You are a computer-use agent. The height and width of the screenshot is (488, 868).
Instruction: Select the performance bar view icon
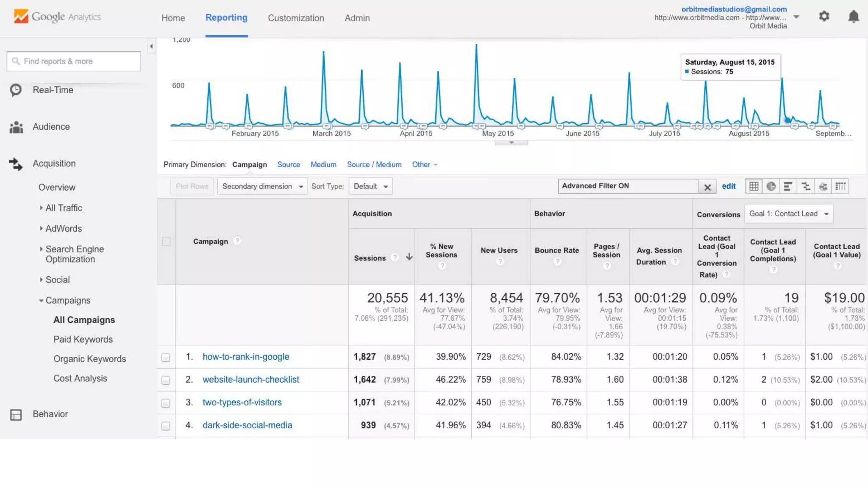(788, 186)
